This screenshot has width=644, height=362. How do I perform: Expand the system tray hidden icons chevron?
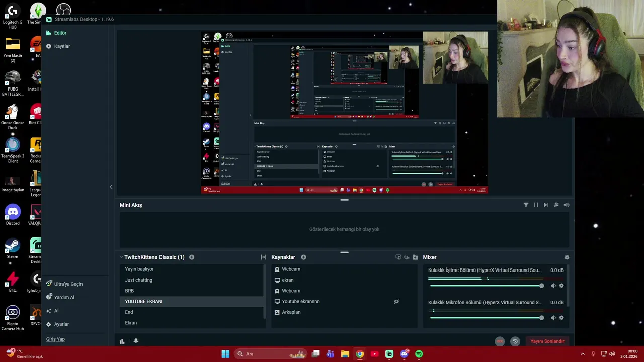click(x=583, y=354)
